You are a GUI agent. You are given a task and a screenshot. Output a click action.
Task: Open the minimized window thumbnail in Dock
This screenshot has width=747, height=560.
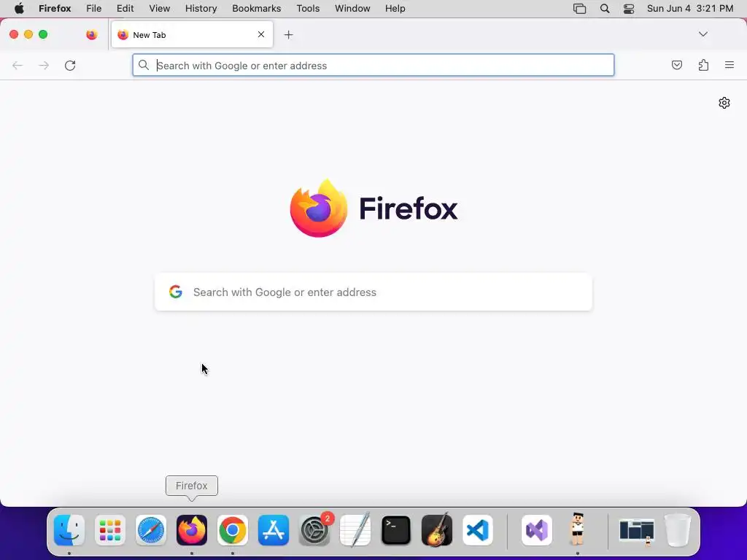(637, 531)
